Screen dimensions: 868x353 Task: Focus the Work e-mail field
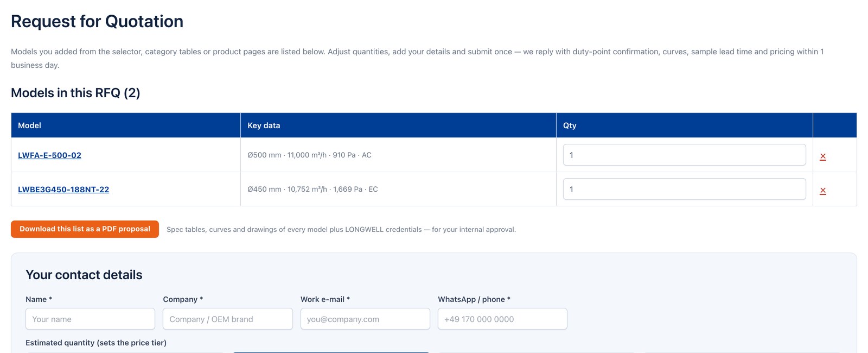click(x=365, y=319)
